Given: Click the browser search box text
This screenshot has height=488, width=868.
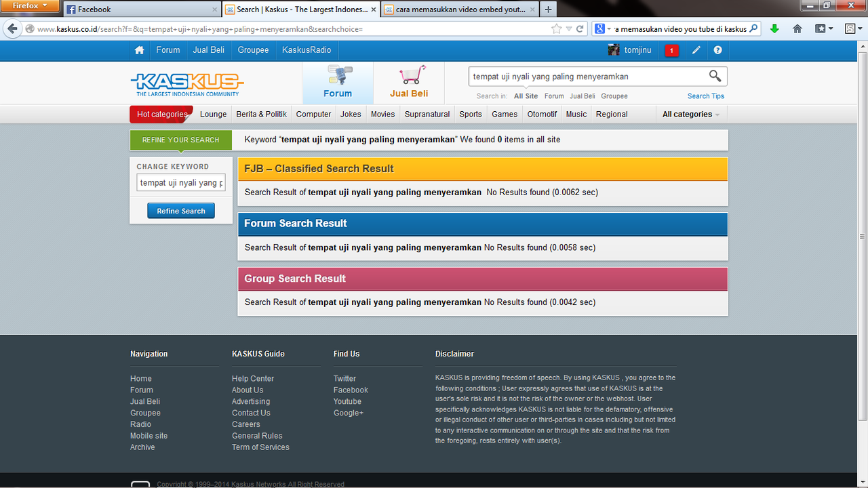Looking at the screenshot, I should tap(681, 29).
